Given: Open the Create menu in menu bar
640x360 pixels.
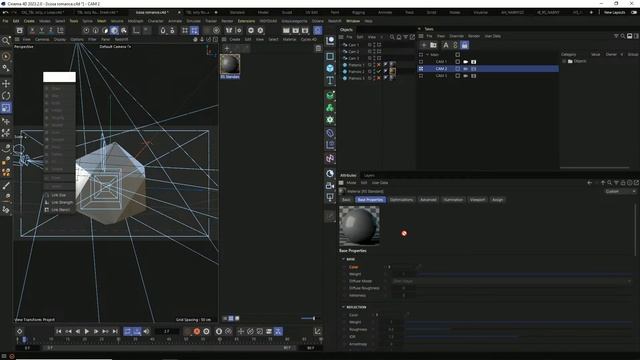Looking at the screenshot, I should pos(29,21).
